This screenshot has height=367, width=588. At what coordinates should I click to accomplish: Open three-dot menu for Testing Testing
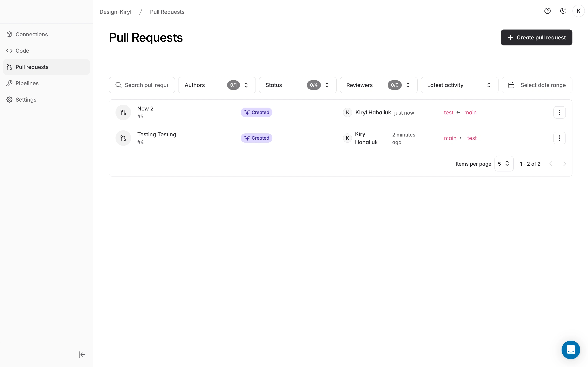click(x=559, y=138)
